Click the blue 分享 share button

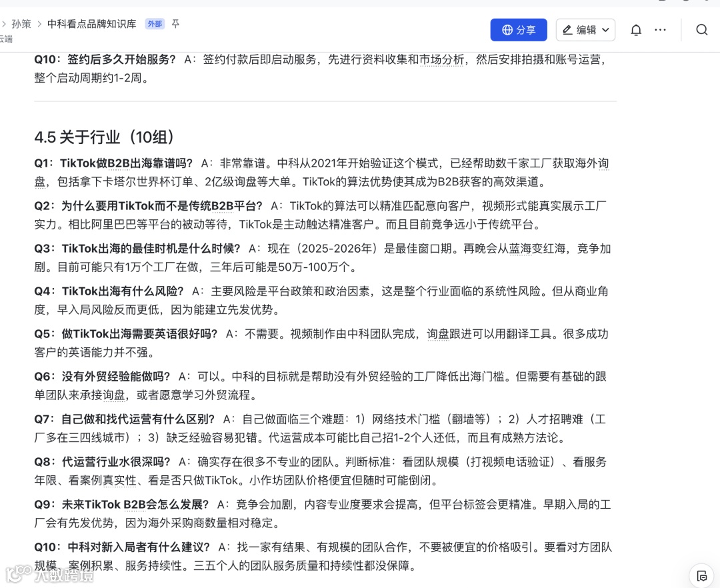click(519, 30)
